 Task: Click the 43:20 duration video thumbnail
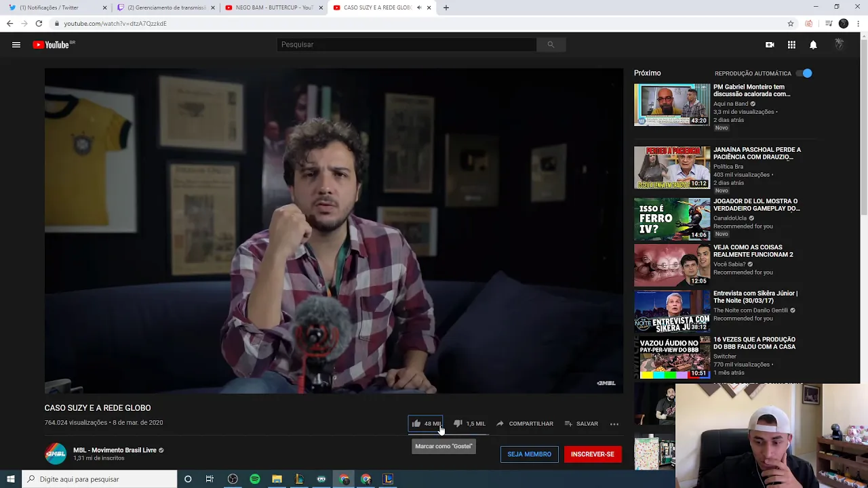(x=672, y=105)
